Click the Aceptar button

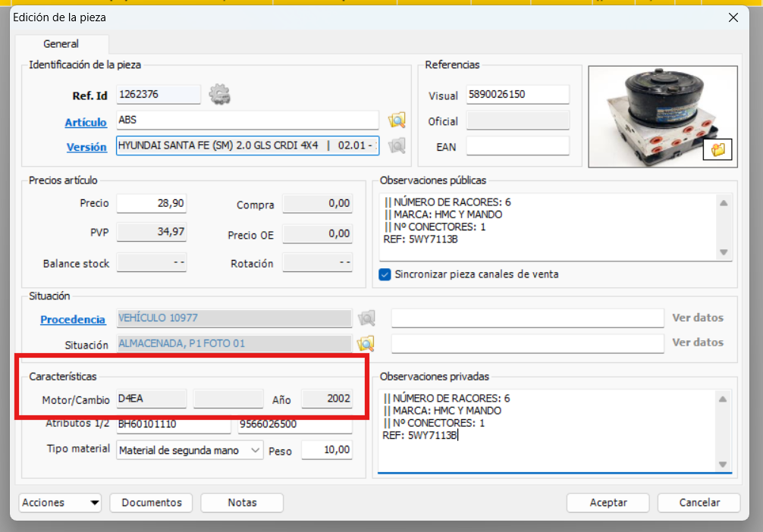(x=608, y=502)
